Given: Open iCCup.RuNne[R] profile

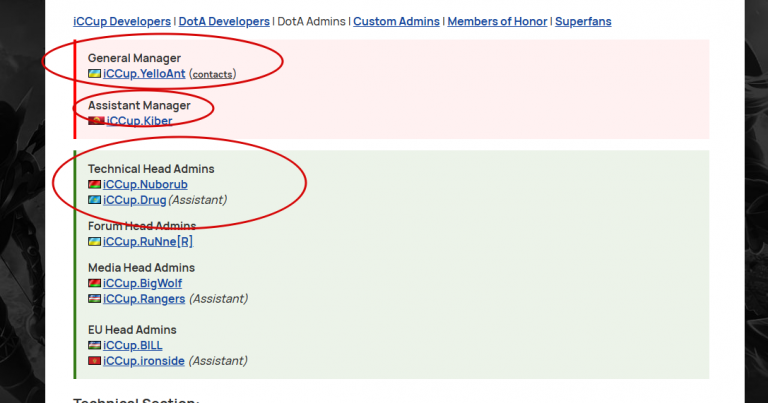Looking at the screenshot, I should click(x=147, y=241).
